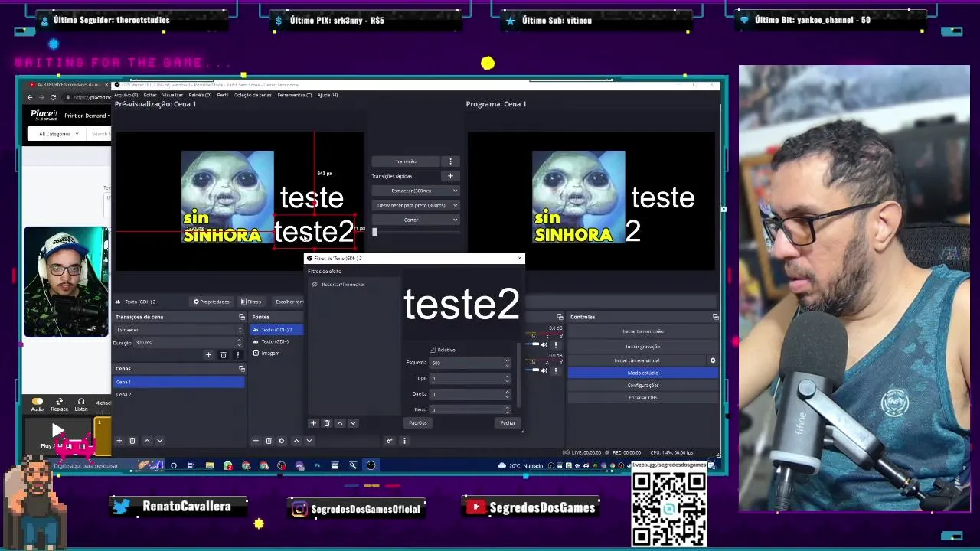The height and width of the screenshot is (551, 980).
Task: Add a quick transition with plus icon
Action: (450, 176)
